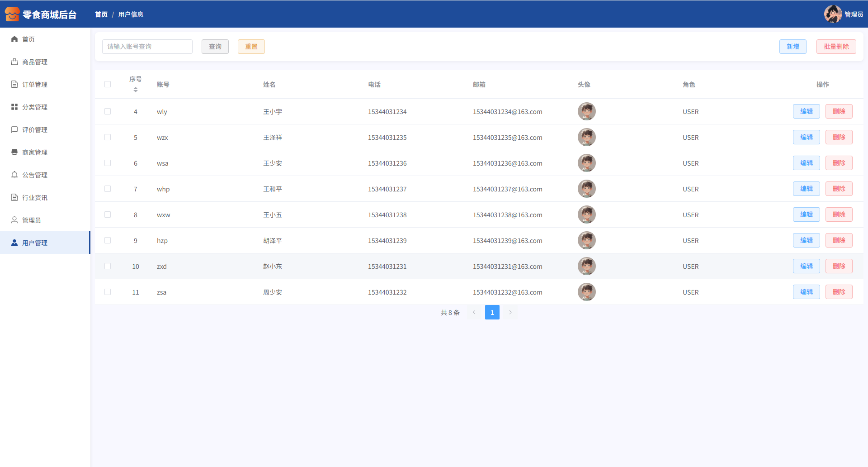
Task: Click the avatar thumbnail of 王小五
Action: (586, 214)
